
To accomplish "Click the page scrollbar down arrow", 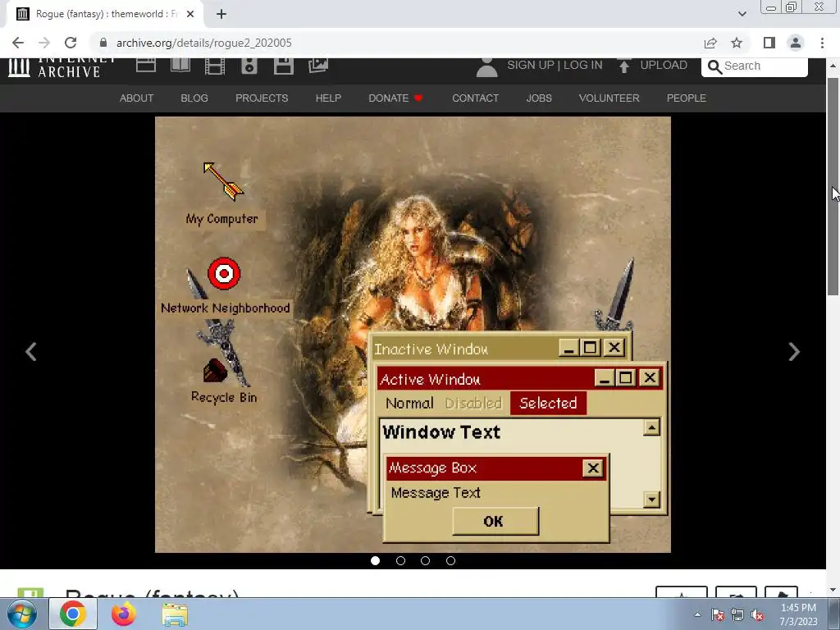I will tap(833, 590).
